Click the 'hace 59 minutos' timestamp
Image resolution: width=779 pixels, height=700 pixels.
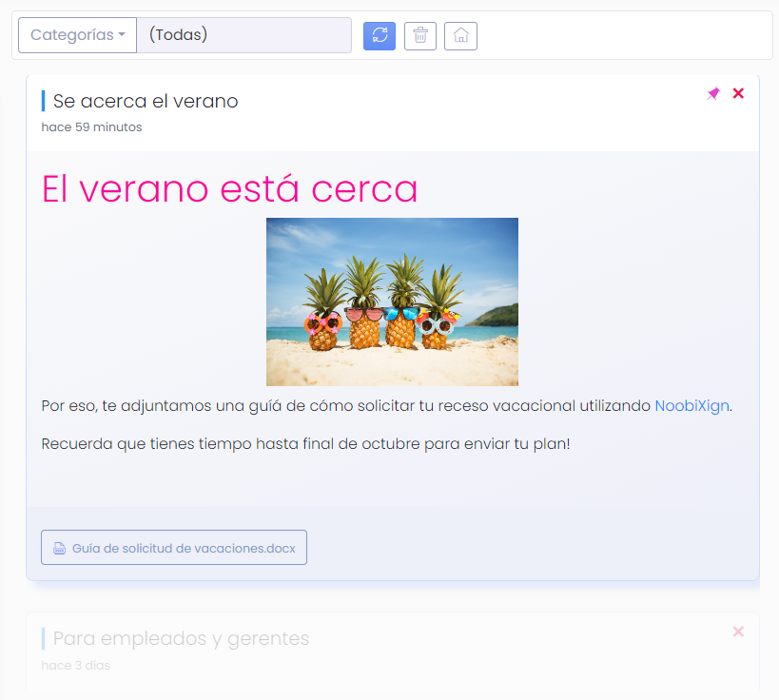pyautogui.click(x=92, y=127)
